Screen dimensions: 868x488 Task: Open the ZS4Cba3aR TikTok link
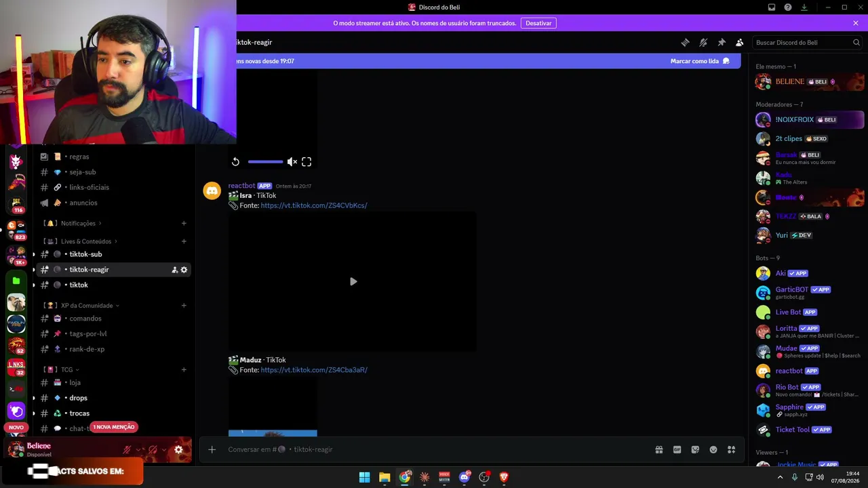tap(314, 370)
